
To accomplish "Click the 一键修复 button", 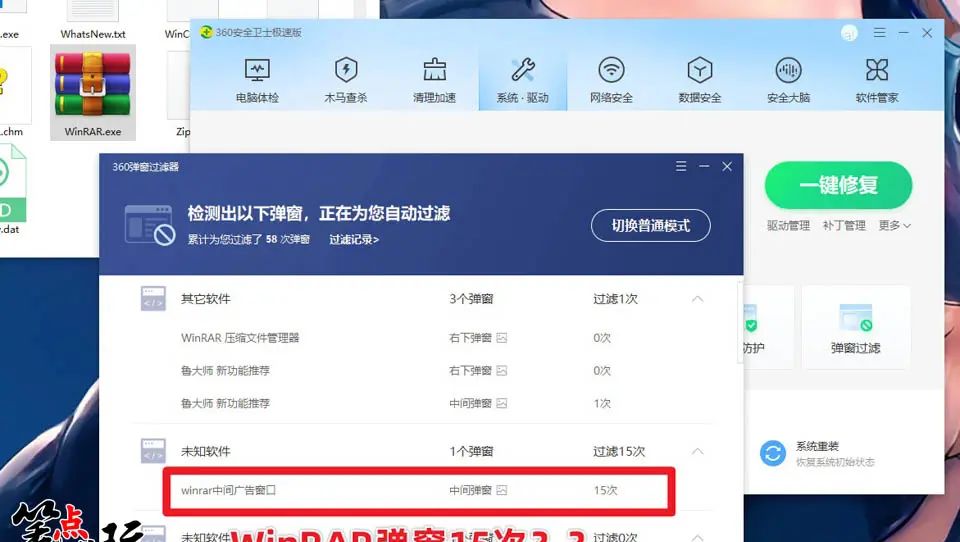I will (x=838, y=185).
